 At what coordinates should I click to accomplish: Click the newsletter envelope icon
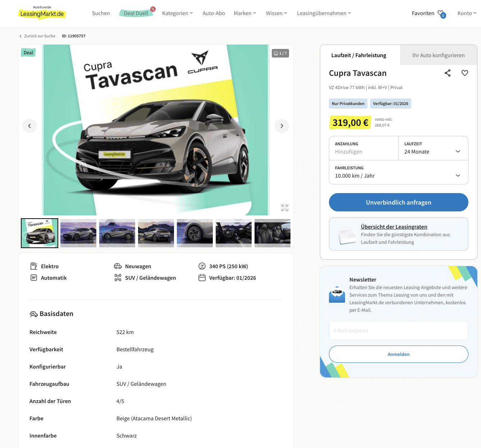337,294
